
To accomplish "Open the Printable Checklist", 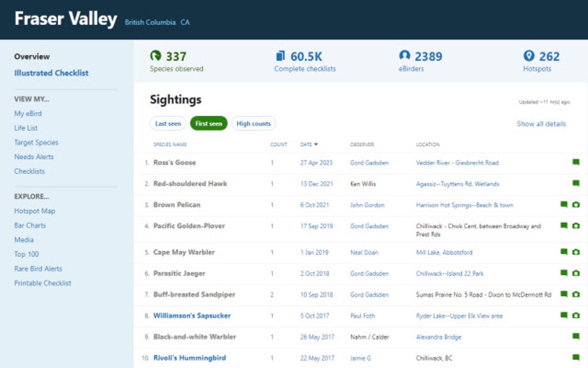I will point(43,283).
